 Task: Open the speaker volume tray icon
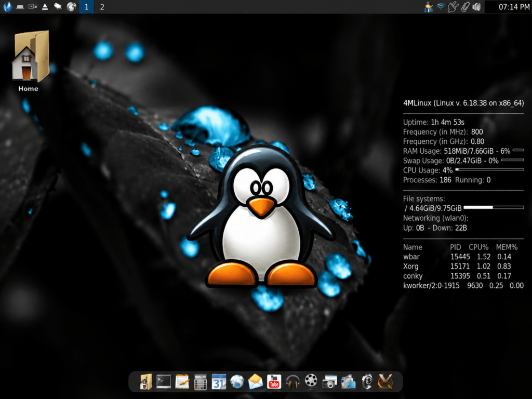[x=477, y=7]
